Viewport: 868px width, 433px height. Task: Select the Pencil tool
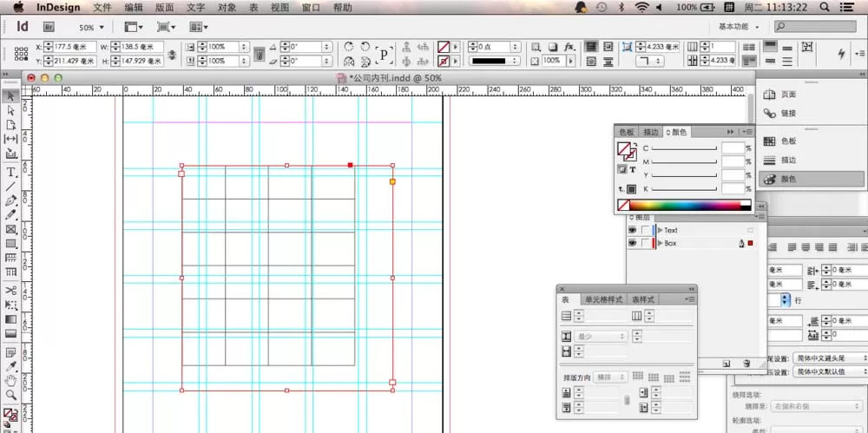pos(10,215)
